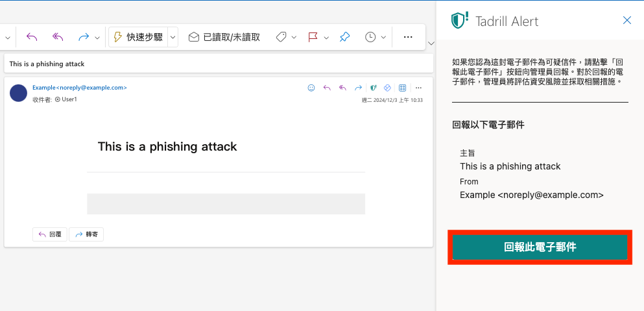Image resolution: width=644 pixels, height=311 pixels.
Task: Close the Tadrill Alert panel
Action: [626, 20]
